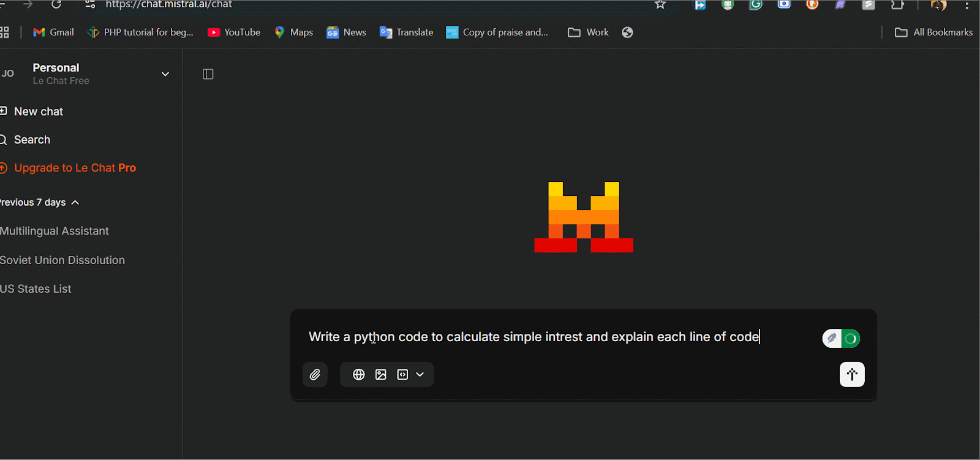This screenshot has width=980, height=460.
Task: Open the Chrome profile avatar
Action: tap(938, 5)
